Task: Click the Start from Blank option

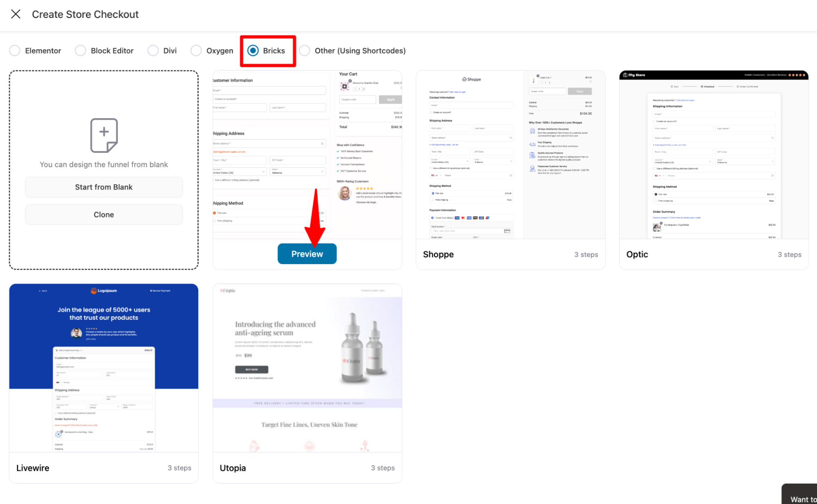Action: click(x=104, y=187)
